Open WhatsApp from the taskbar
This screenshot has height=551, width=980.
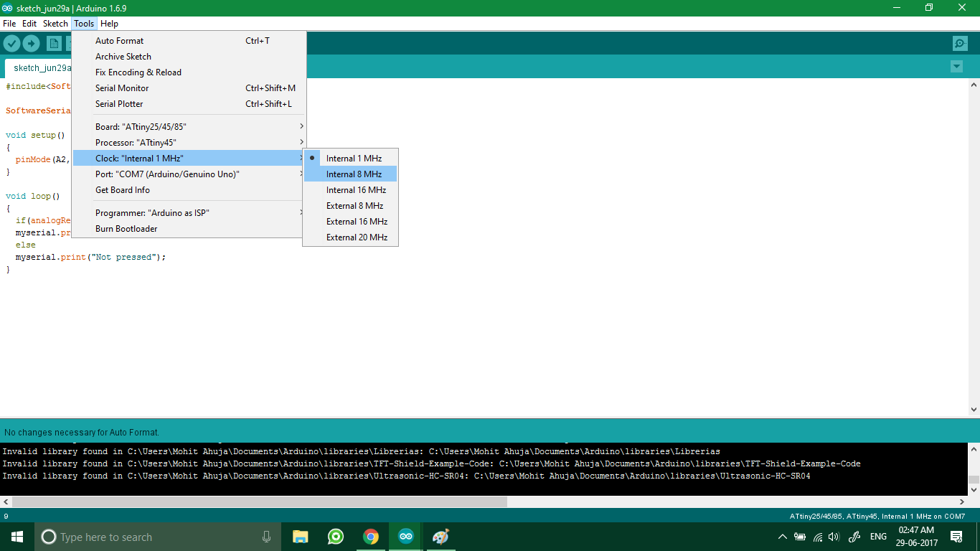pos(335,537)
